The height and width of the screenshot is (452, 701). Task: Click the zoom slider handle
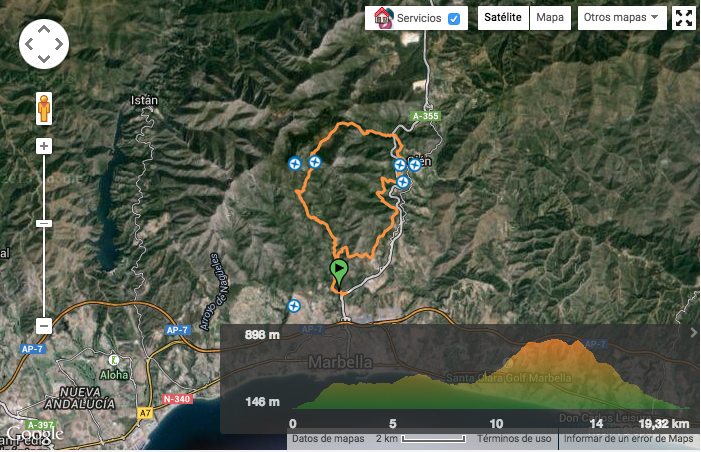44,224
